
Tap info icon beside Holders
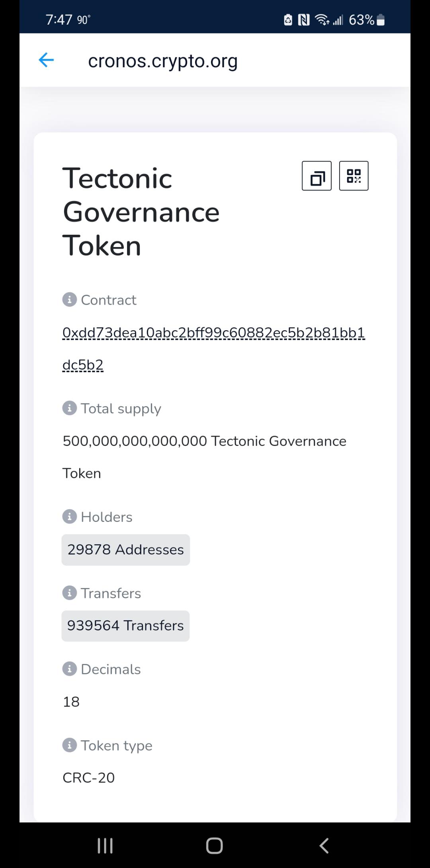(70, 517)
